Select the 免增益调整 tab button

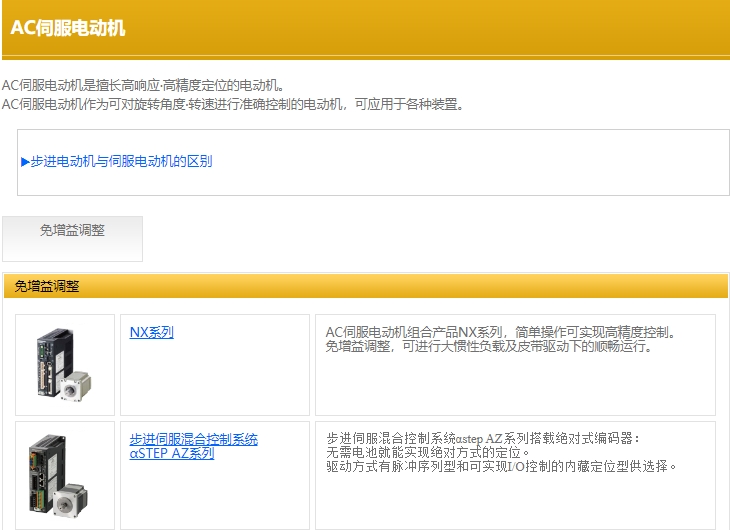click(x=72, y=238)
